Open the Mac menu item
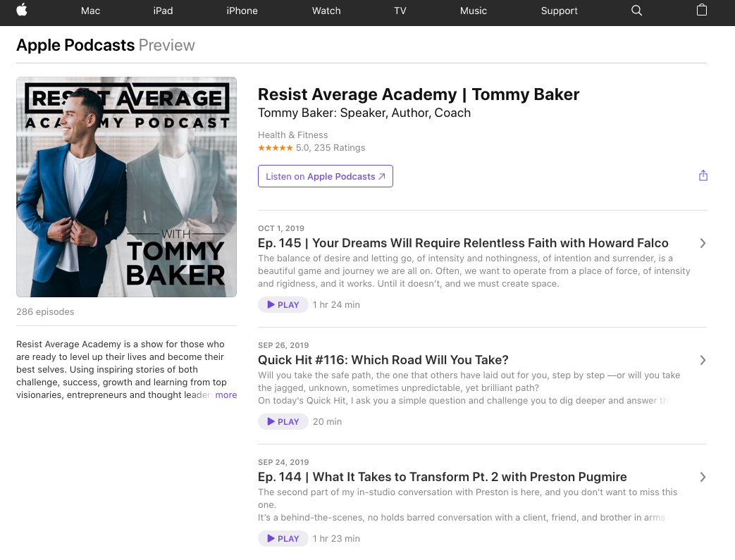This screenshot has width=735, height=560. pos(90,11)
